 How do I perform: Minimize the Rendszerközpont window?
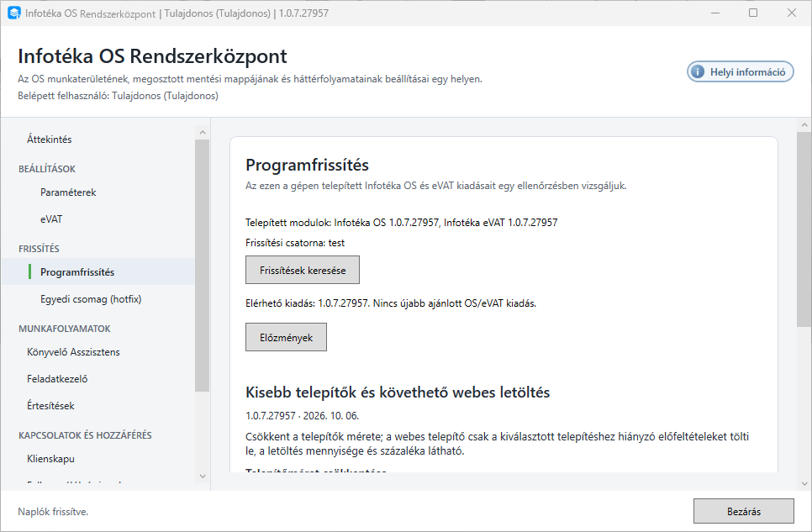[715, 13]
